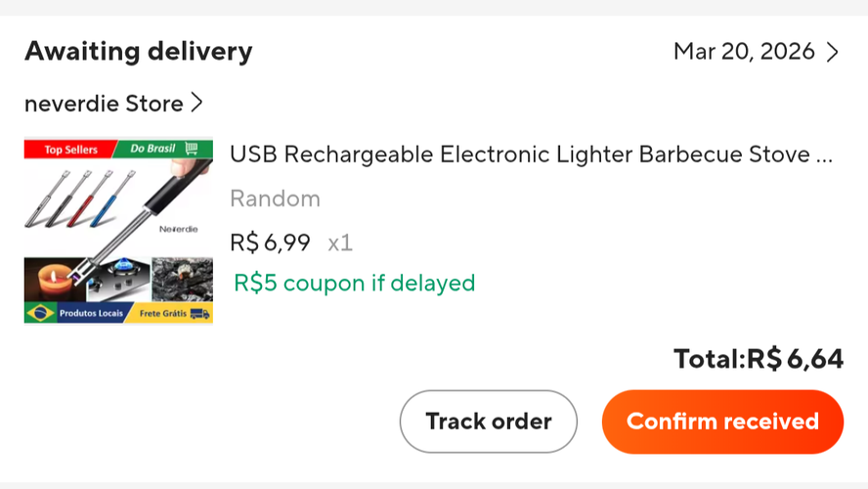Screen dimensions: 868x489
Task: Click the Total R$ 6,64 amount
Action: click(759, 359)
